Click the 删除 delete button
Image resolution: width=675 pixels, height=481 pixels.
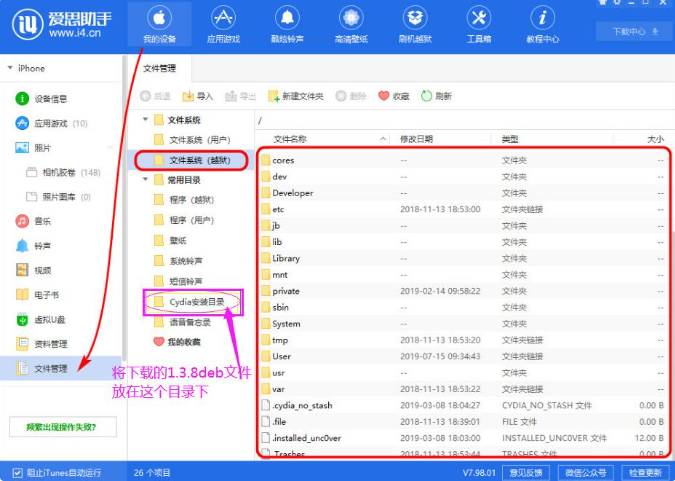click(351, 96)
